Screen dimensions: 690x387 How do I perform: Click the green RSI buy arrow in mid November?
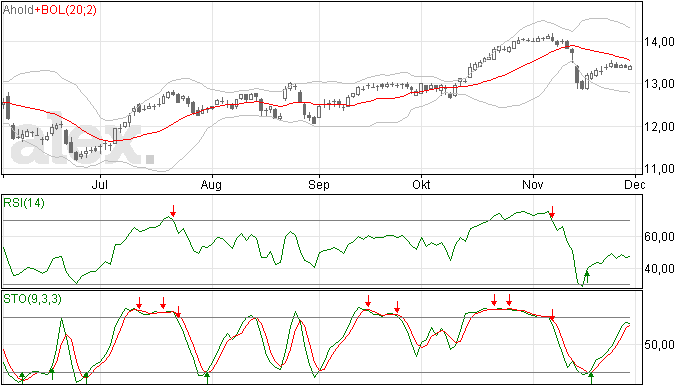coord(587,277)
